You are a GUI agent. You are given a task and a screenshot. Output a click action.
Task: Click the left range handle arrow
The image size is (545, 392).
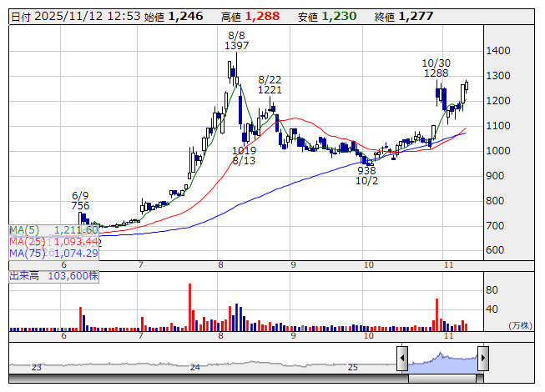coord(401,359)
